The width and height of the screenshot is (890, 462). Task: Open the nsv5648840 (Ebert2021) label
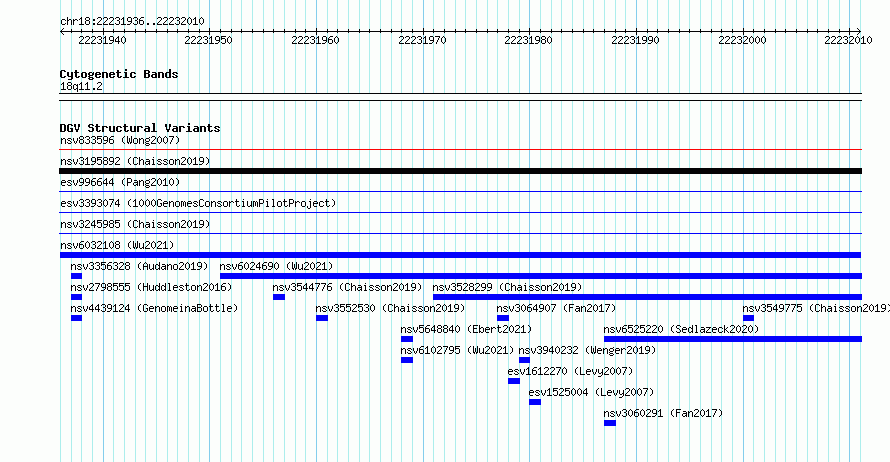tap(466, 329)
